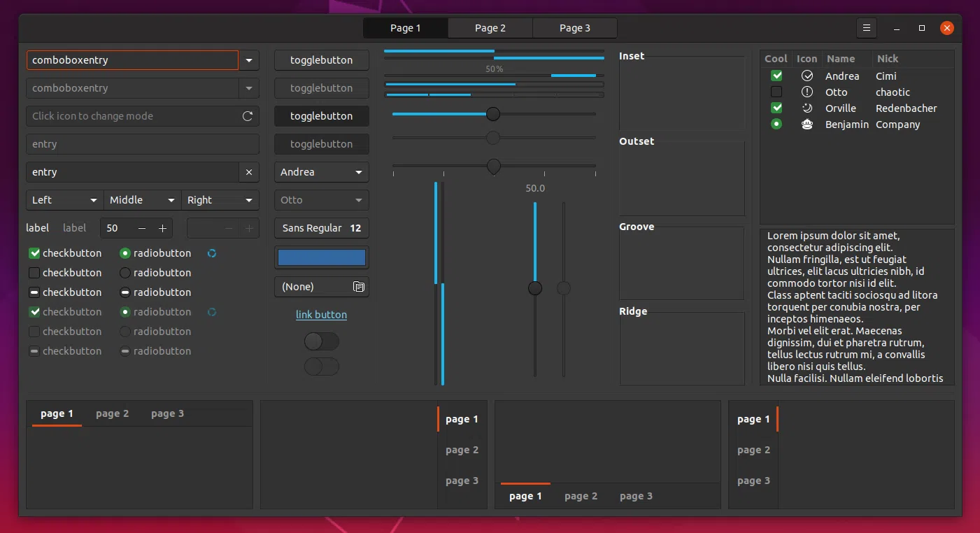Viewport: 980px width, 533px height.
Task: Sort by the Nick column header
Action: pyautogui.click(x=913, y=59)
